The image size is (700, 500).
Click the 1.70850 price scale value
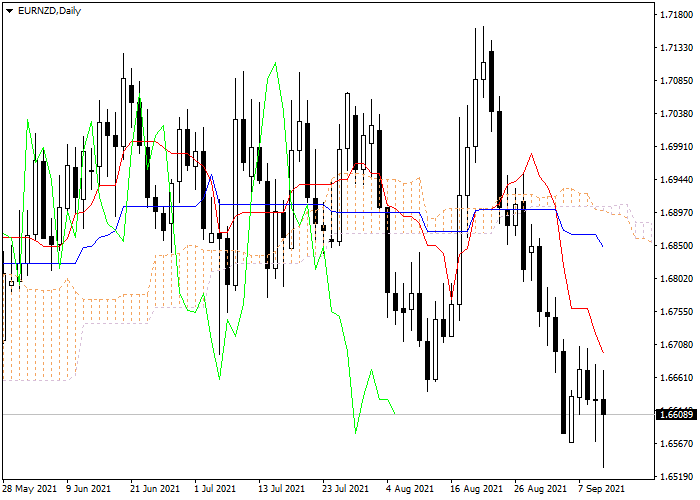pos(676,81)
